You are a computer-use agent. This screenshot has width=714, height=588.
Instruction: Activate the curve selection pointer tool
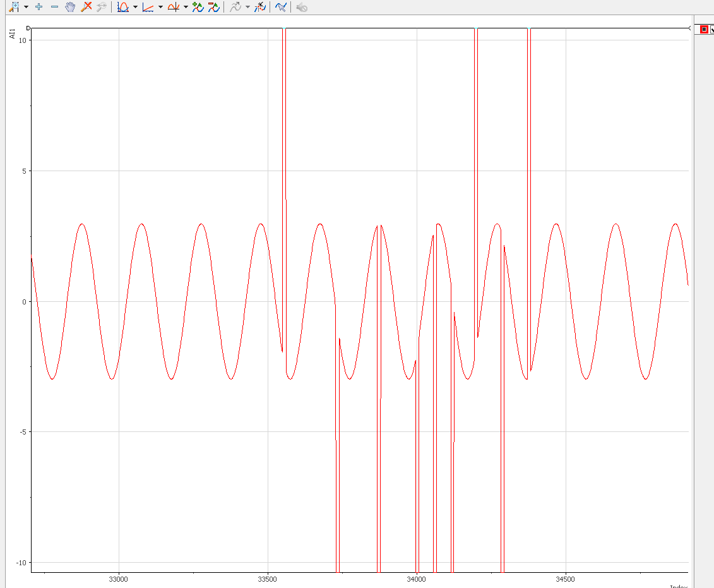point(280,7)
